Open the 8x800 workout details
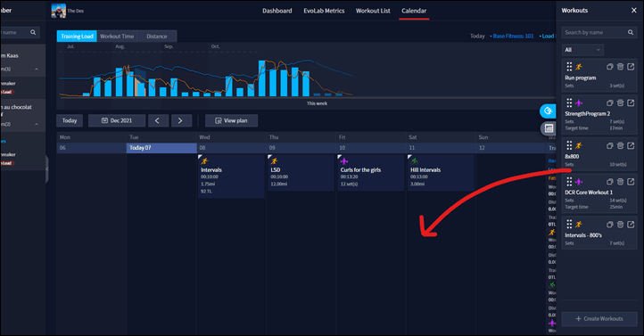This screenshot has width=644, height=336. 631,145
